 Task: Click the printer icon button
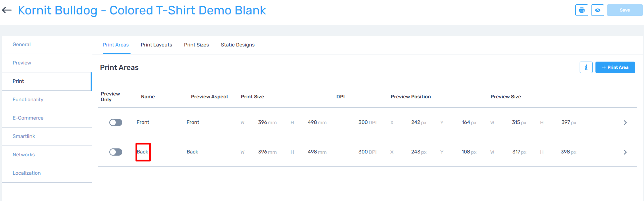tap(581, 10)
